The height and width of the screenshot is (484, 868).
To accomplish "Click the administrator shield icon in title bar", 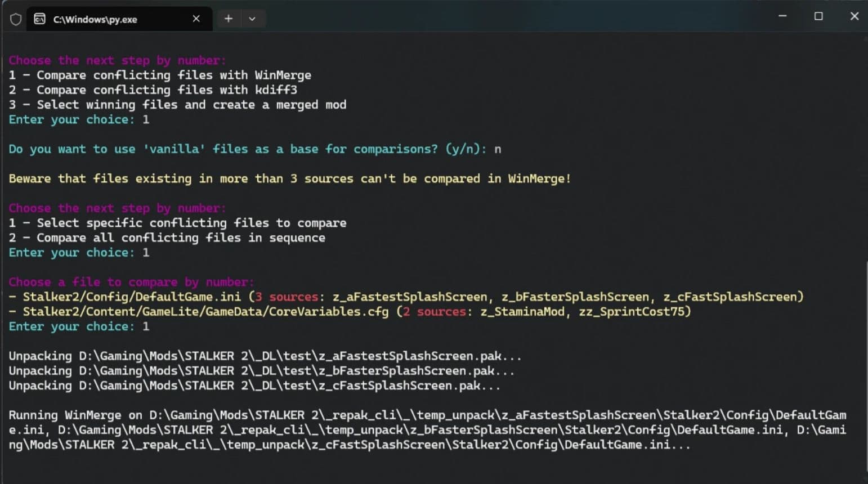I will pos(16,19).
